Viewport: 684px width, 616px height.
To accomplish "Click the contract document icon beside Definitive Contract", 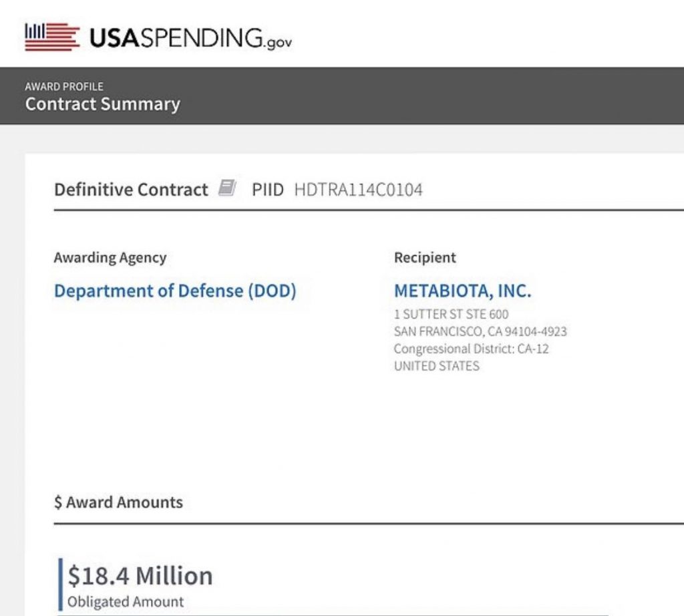I will coord(227,188).
